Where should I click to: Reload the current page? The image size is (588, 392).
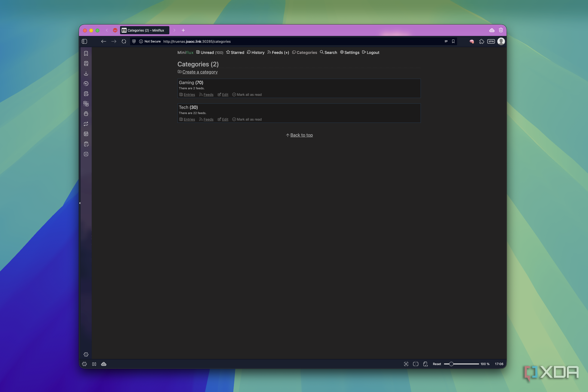(124, 41)
